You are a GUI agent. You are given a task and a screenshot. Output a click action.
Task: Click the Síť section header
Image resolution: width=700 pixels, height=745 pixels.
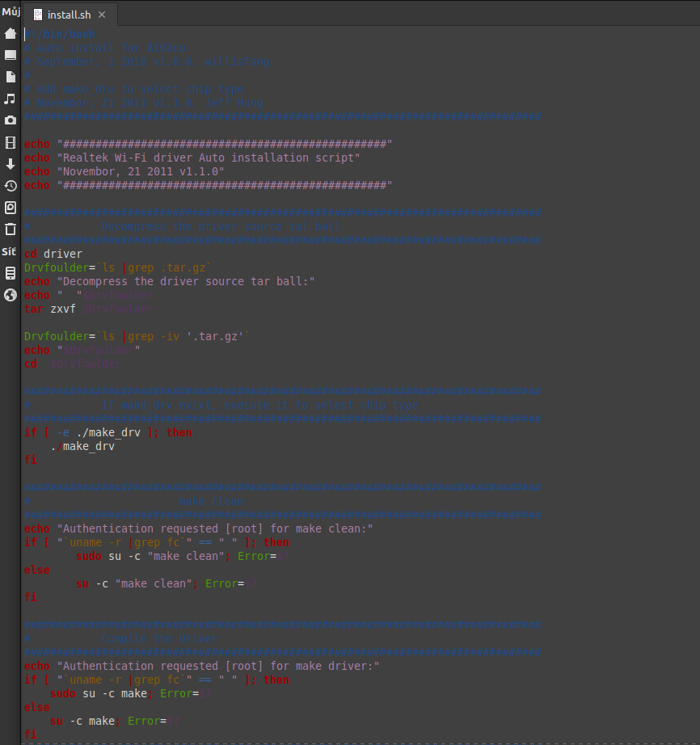point(9,251)
